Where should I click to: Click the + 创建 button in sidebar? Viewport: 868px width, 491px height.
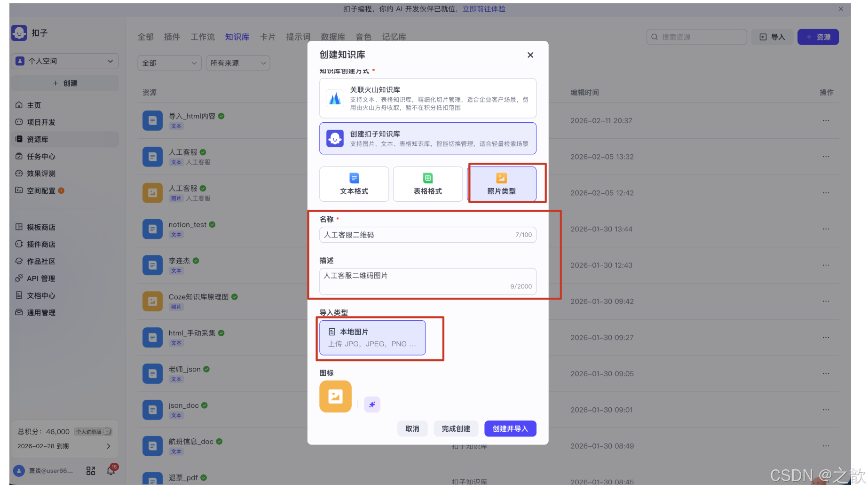(65, 83)
